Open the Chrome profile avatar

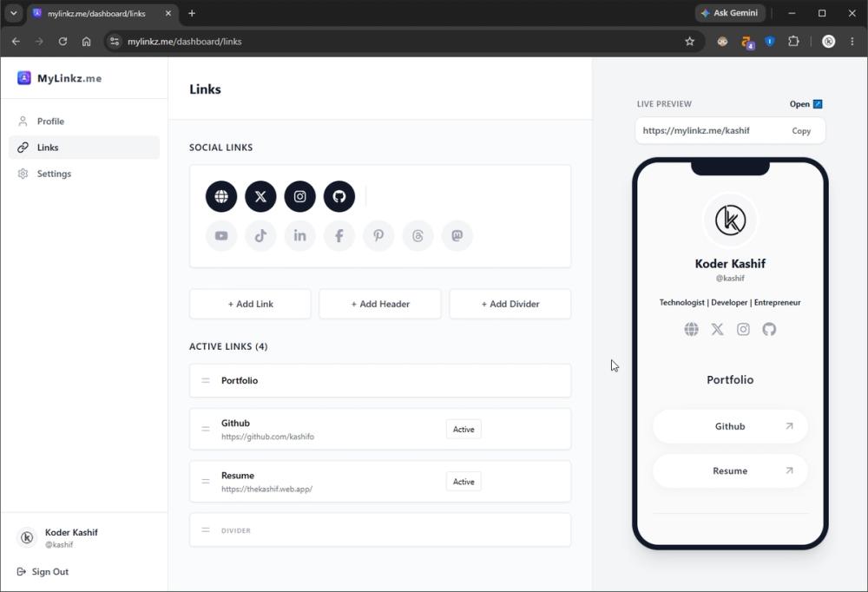click(828, 42)
